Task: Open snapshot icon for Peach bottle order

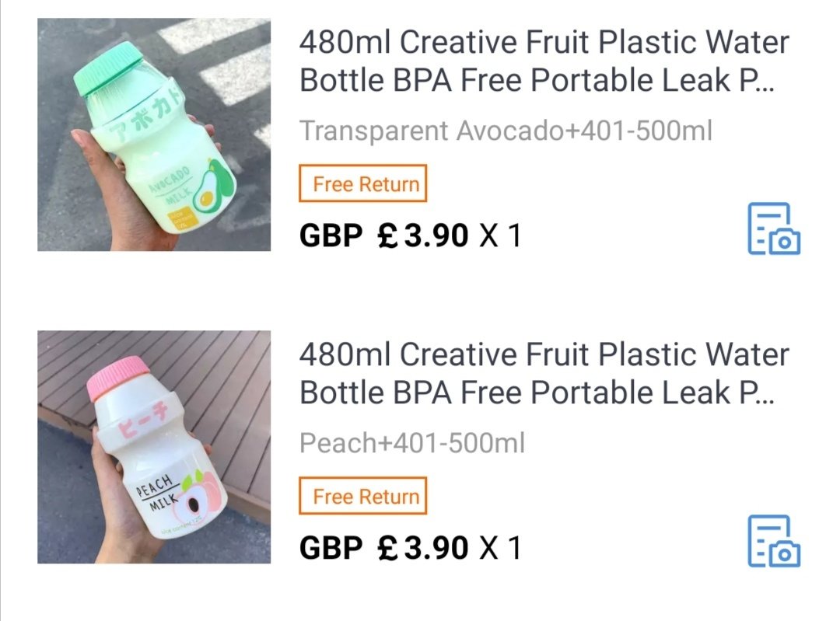Action: tap(774, 541)
